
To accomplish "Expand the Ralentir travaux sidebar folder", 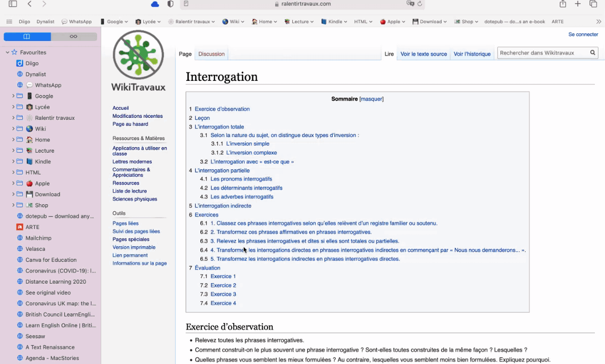I will tap(13, 118).
